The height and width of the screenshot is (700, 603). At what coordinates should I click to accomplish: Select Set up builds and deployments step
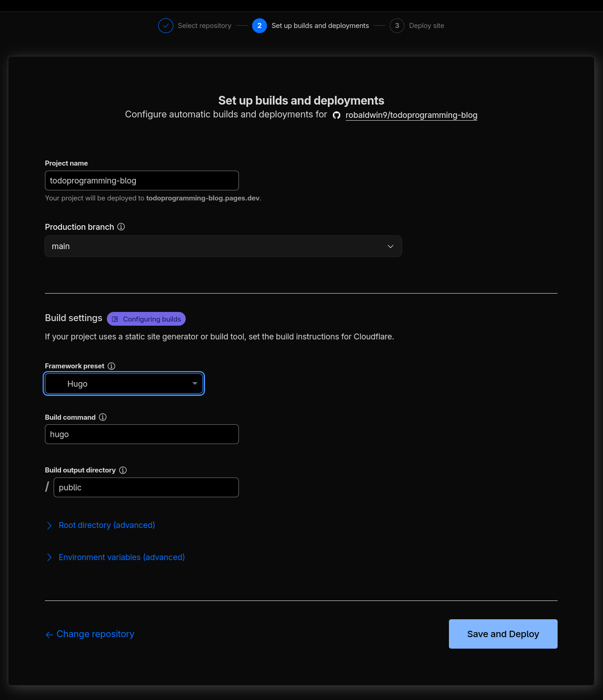(320, 26)
